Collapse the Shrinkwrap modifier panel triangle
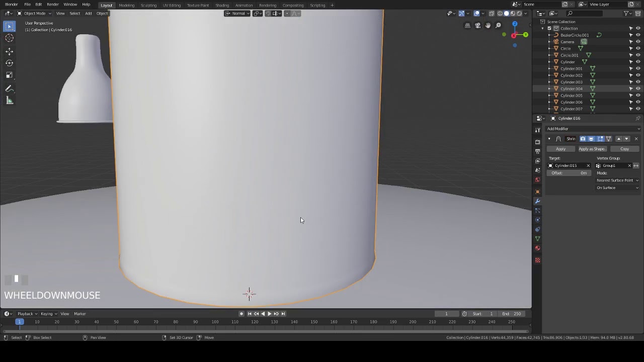The height and width of the screenshot is (362, 644). [549, 139]
